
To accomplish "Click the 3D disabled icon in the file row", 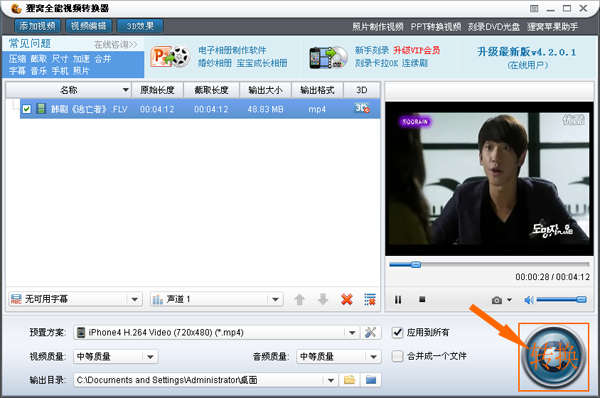I will [362, 108].
